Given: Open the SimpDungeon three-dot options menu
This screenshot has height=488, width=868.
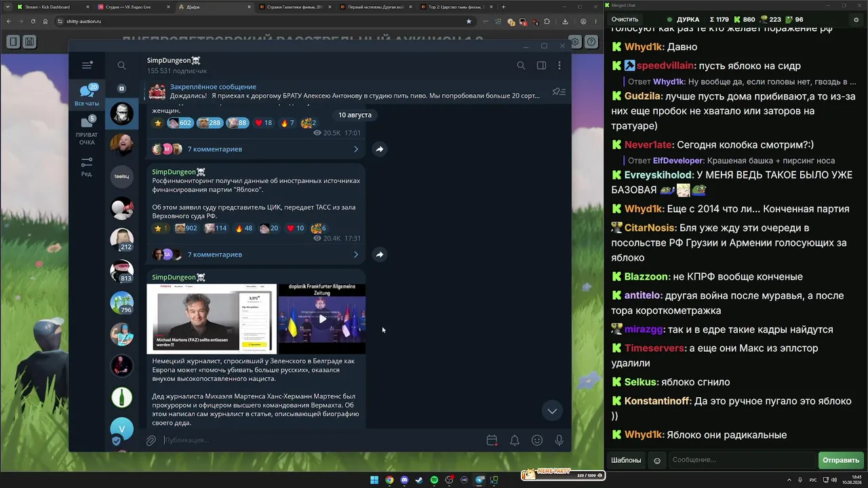Looking at the screenshot, I should point(559,66).
